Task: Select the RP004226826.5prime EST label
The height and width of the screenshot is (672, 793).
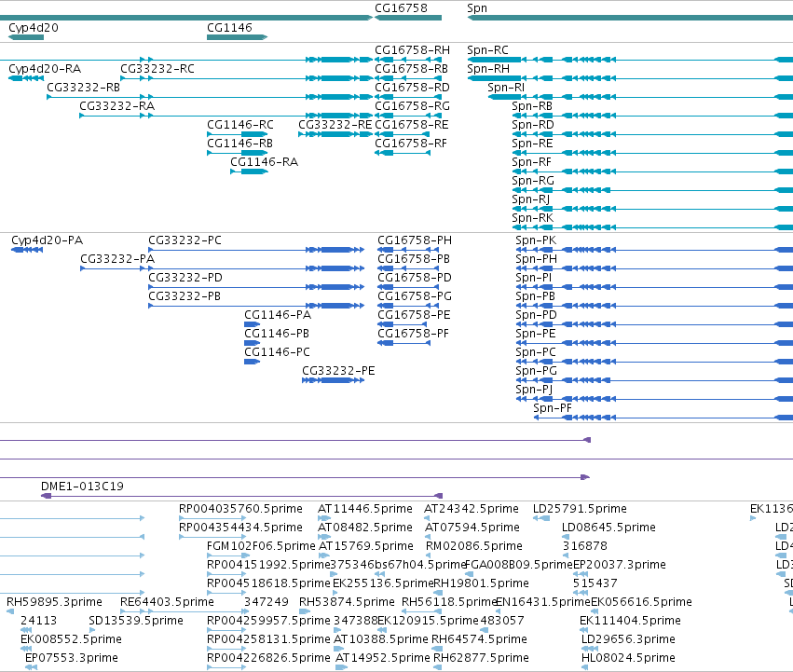Action: tap(268, 658)
